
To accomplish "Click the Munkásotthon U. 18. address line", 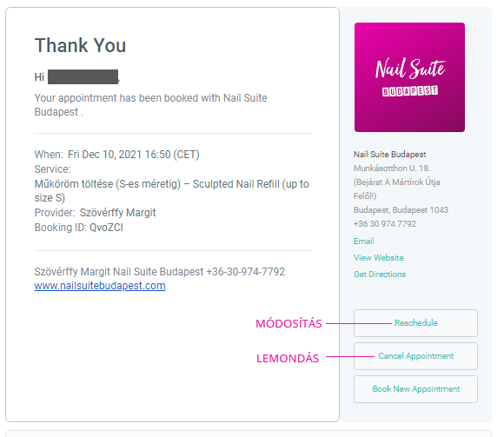I will click(392, 169).
